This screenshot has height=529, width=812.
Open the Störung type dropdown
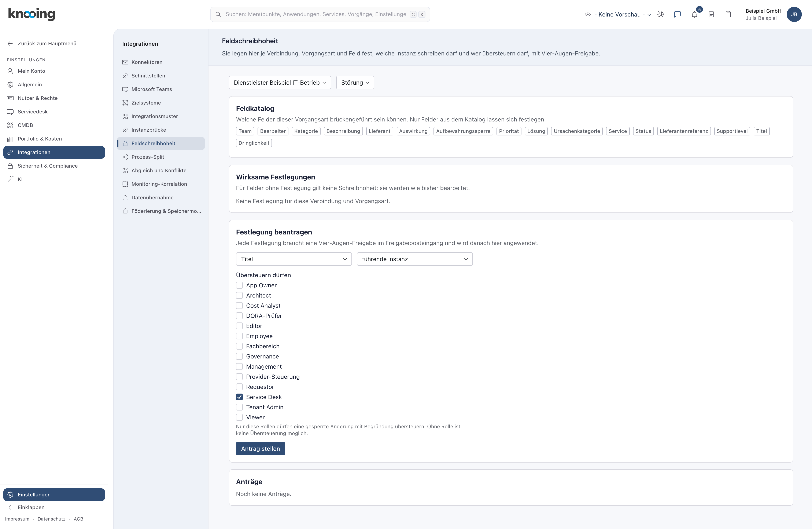point(355,83)
